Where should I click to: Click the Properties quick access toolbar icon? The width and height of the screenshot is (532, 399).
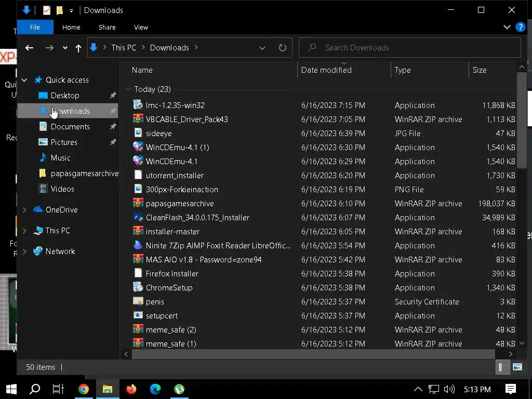pos(46,10)
